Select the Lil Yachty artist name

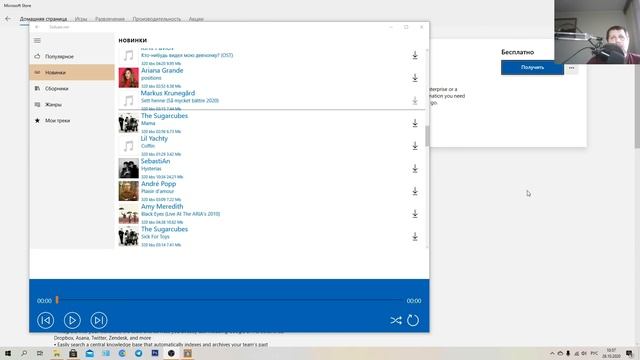154,138
